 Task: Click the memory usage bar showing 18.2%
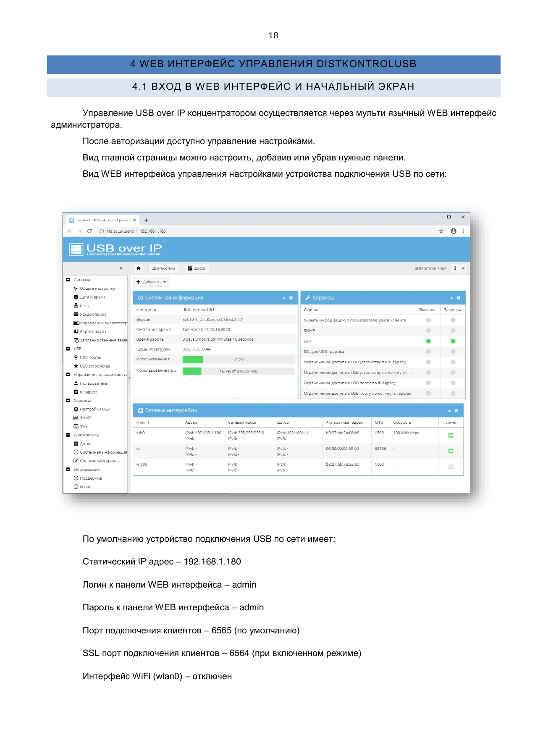(239, 360)
